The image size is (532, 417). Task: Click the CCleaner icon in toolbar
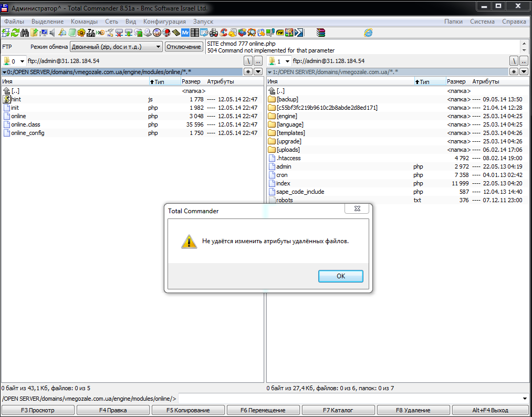223,33
